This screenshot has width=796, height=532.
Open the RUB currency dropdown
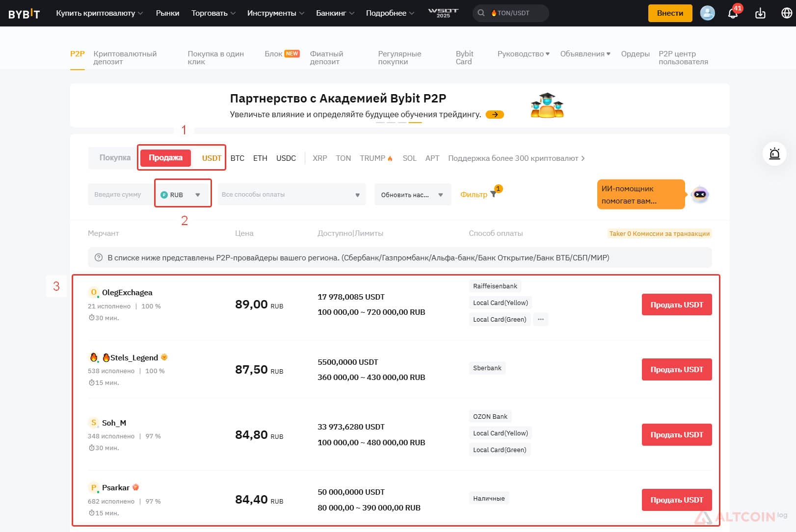pyautogui.click(x=183, y=195)
